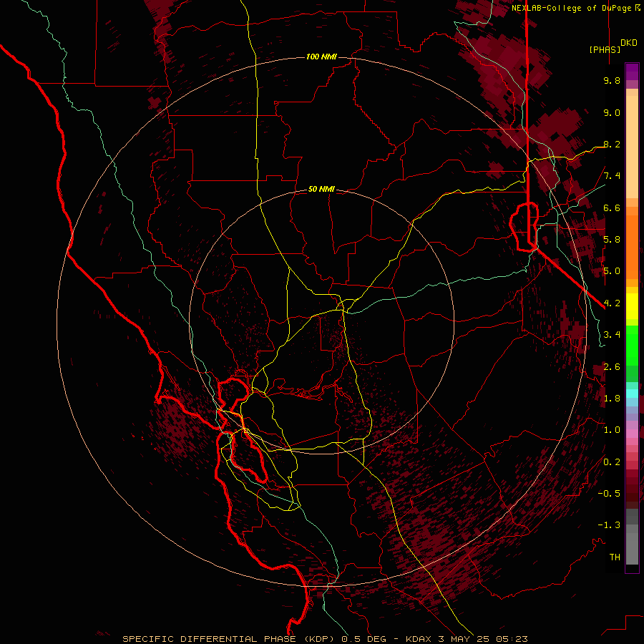Click the 0.2 scale value label
The image size is (644, 644).
(612, 462)
